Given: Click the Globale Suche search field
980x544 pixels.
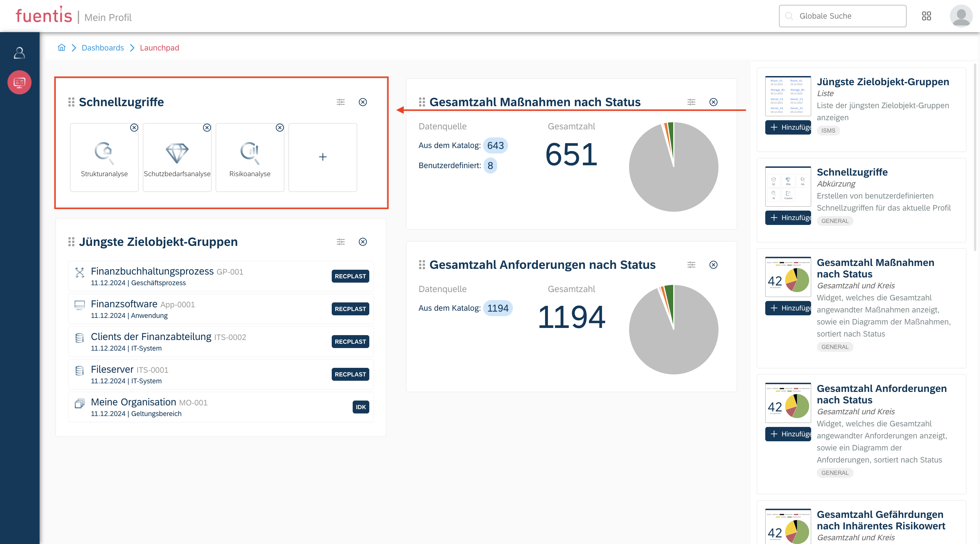Looking at the screenshot, I should click(842, 16).
